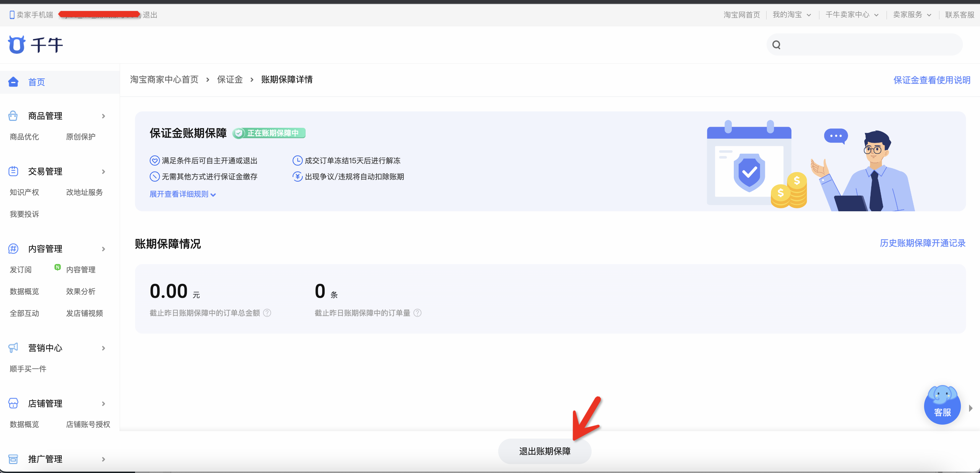This screenshot has height=473, width=980.
Task: Click the 店铺管理 storefront icon
Action: click(13, 403)
